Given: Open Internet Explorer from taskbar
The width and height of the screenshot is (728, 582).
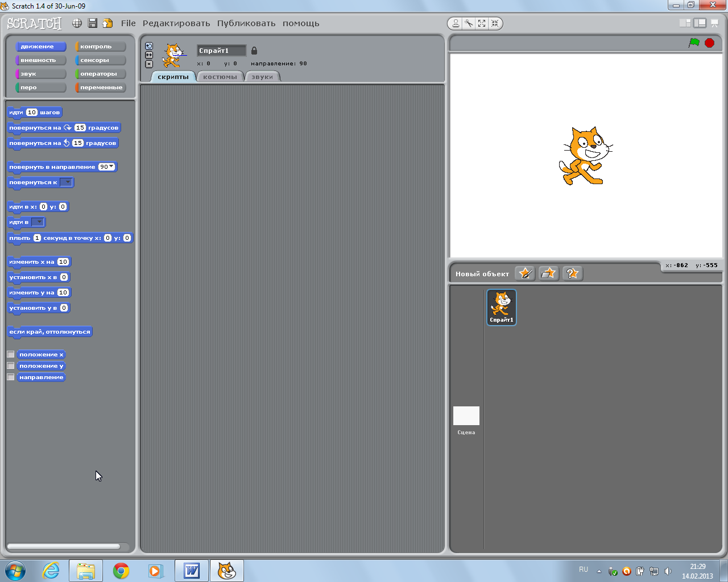Looking at the screenshot, I should point(51,571).
